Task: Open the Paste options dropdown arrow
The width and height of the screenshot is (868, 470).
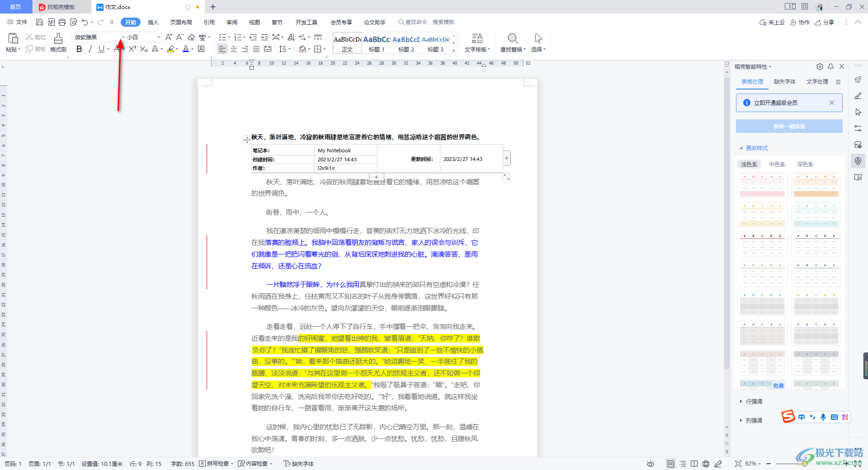Action: (19, 50)
